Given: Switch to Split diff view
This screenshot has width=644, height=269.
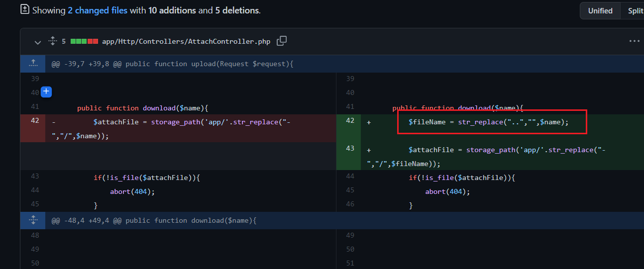Looking at the screenshot, I should 635,10.
